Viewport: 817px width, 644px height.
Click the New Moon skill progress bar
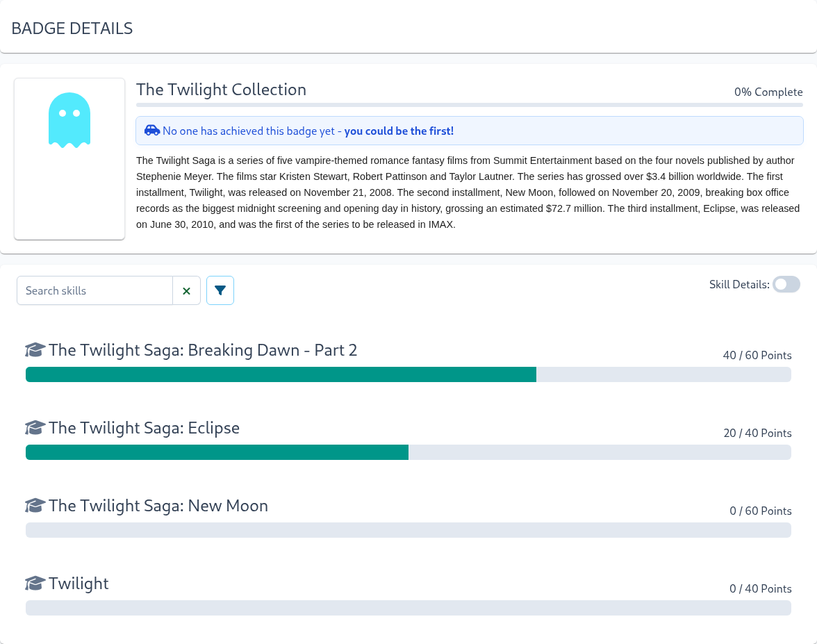[x=408, y=530]
